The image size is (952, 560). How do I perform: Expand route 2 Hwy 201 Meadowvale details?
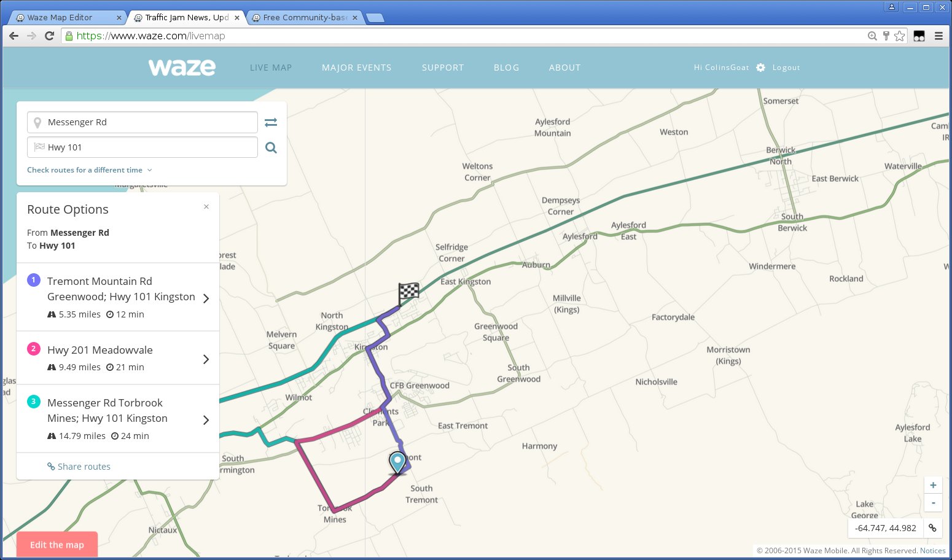coord(206,359)
